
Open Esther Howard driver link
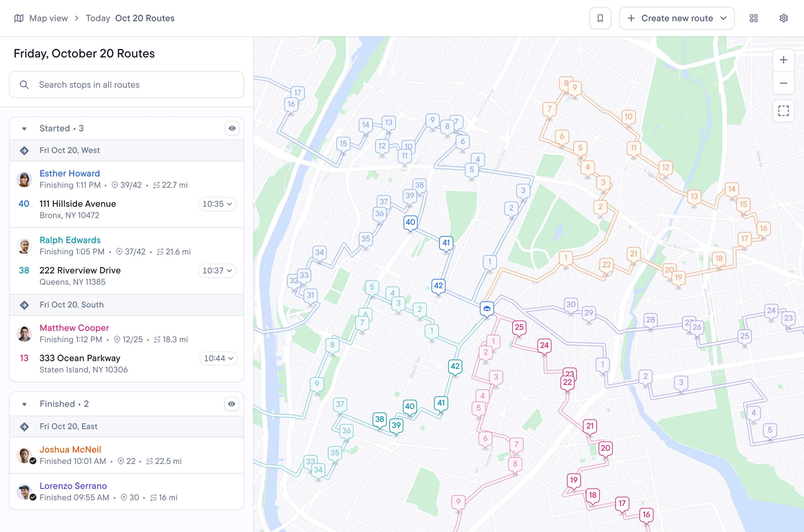point(70,174)
